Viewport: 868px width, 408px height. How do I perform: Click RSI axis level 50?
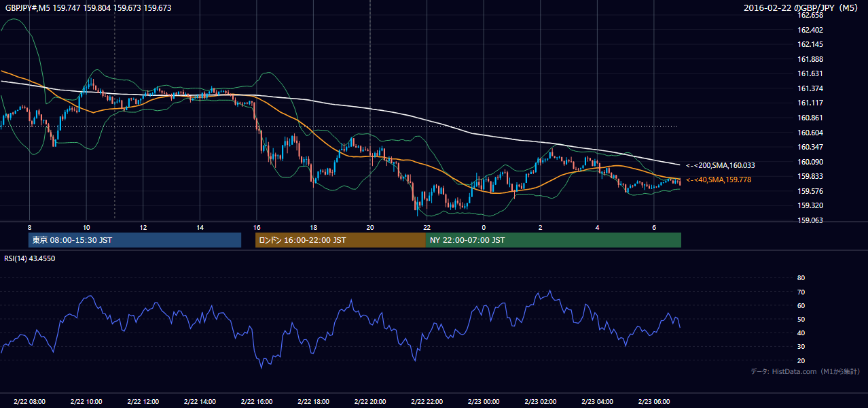(x=801, y=319)
